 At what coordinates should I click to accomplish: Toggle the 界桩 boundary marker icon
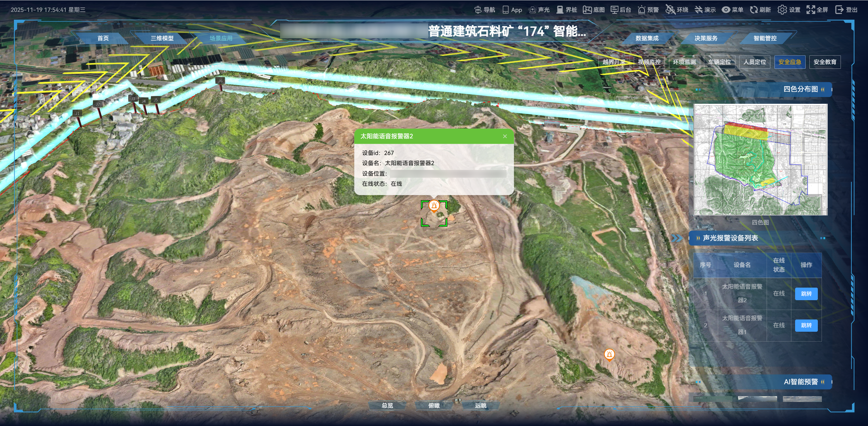(x=560, y=10)
